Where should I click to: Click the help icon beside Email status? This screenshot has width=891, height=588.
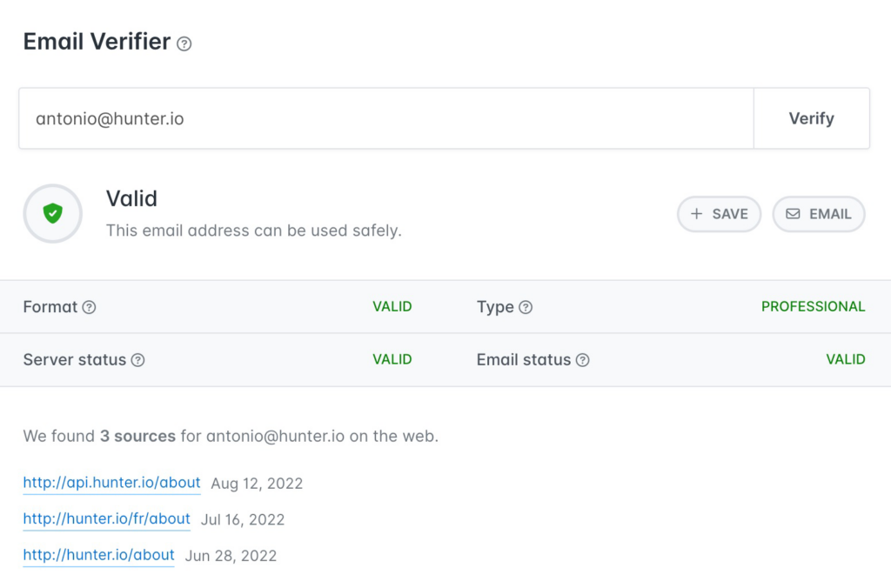(x=583, y=360)
